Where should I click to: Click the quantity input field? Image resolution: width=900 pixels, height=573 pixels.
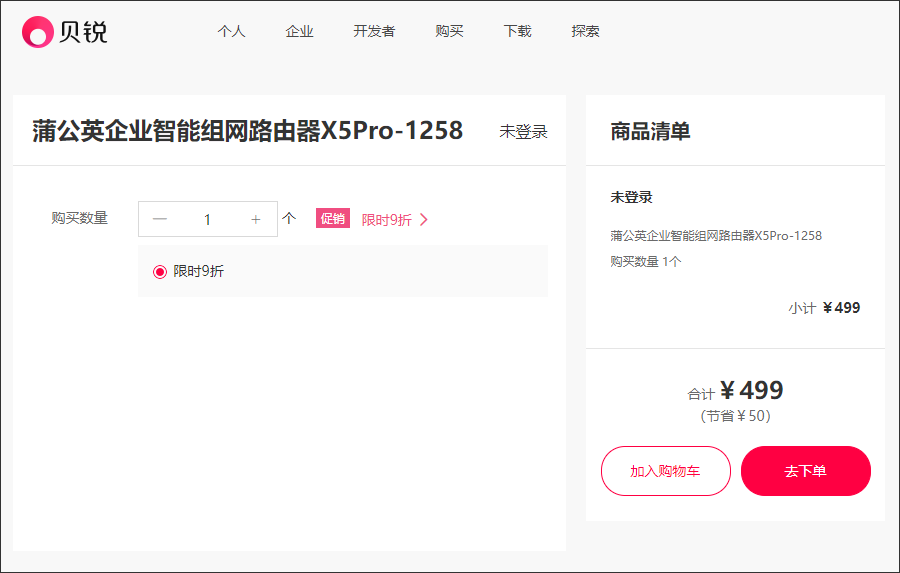tap(207, 219)
